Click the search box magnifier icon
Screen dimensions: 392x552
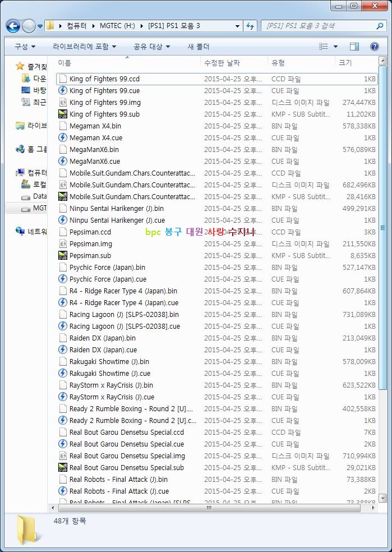point(380,26)
